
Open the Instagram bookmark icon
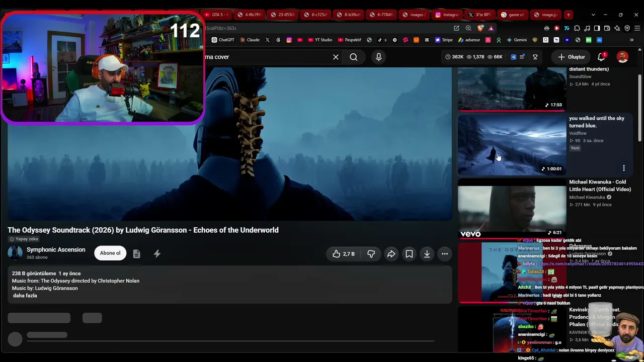click(289, 40)
